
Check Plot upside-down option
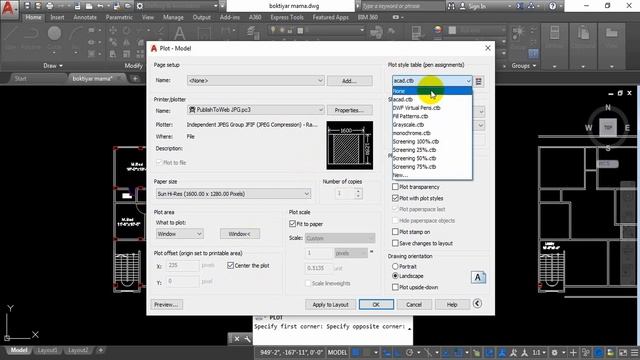tap(395, 287)
